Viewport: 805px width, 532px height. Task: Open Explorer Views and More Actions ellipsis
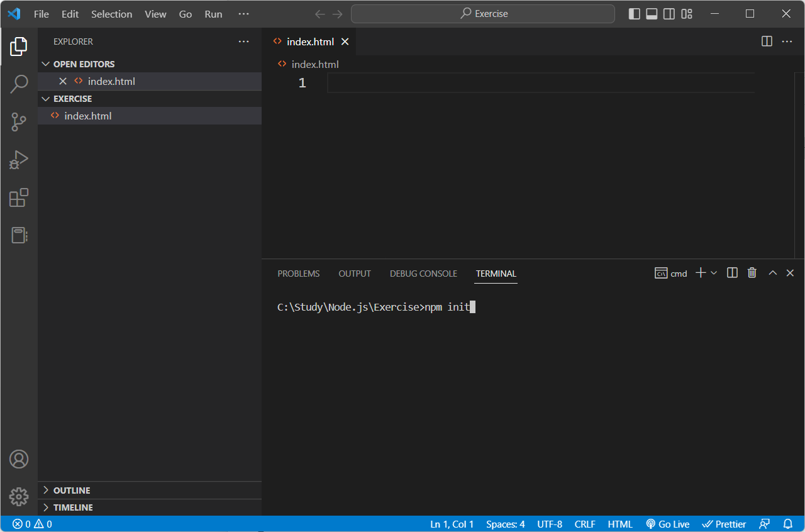(243, 42)
